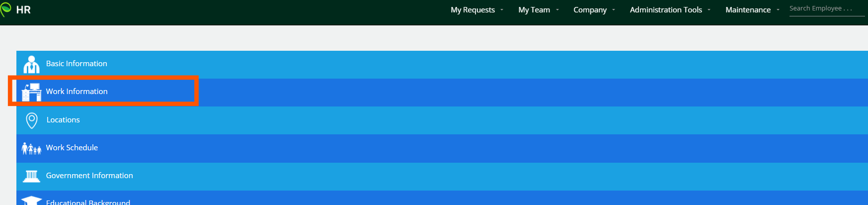Click the Work Information desk icon
The height and width of the screenshot is (205, 868).
[x=31, y=92]
